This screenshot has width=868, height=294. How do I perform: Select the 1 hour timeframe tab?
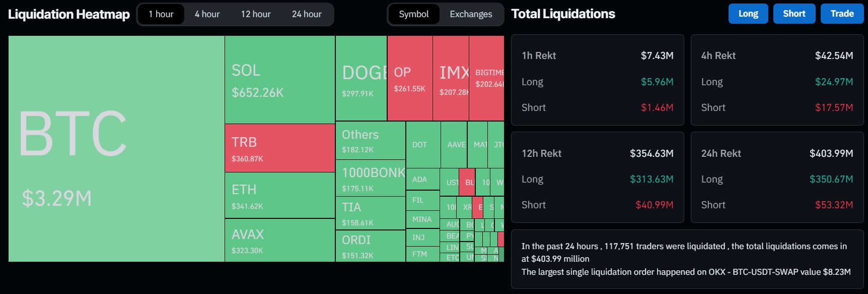pyautogui.click(x=161, y=14)
